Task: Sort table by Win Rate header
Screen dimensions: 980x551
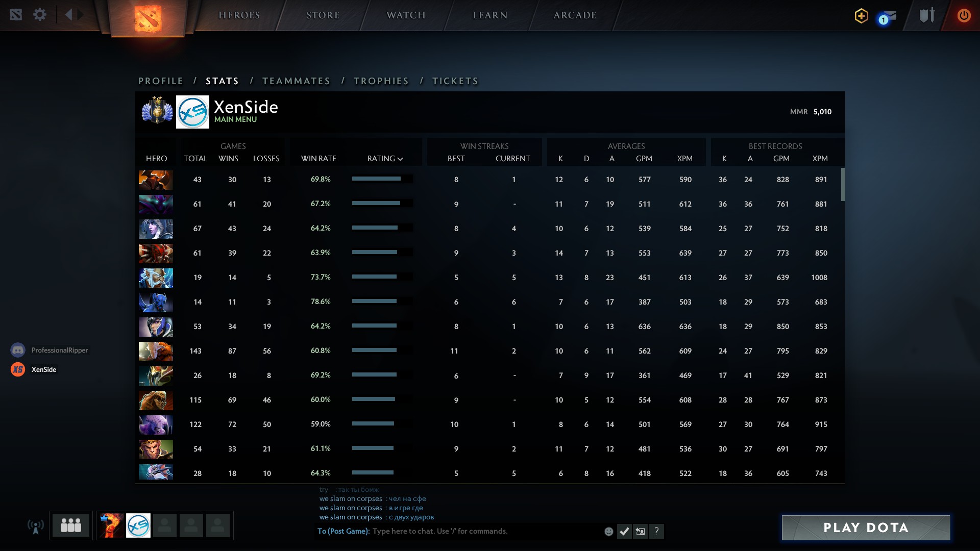Action: 318,159
